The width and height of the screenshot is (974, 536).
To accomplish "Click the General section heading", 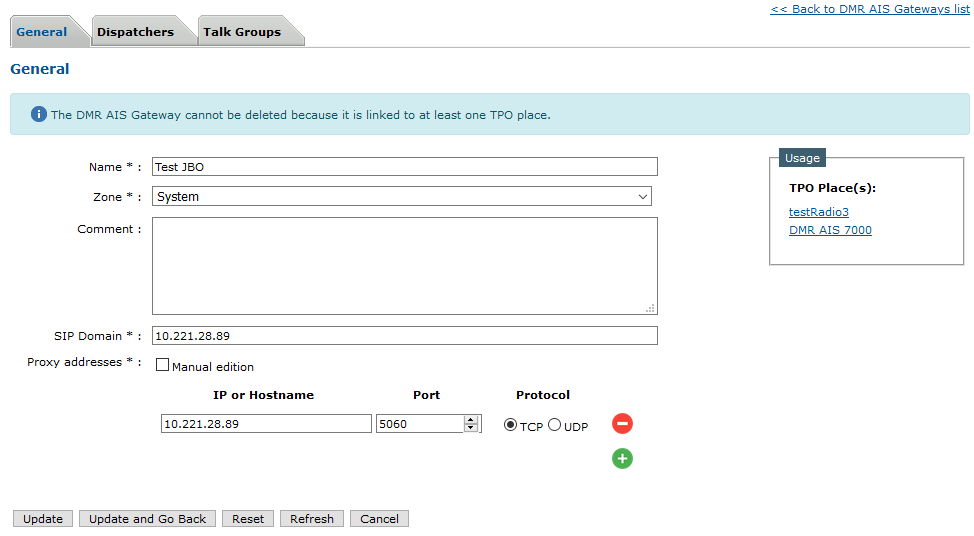I will [40, 69].
